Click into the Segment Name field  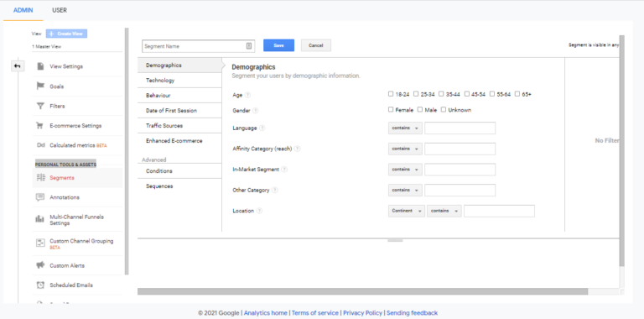(199, 46)
